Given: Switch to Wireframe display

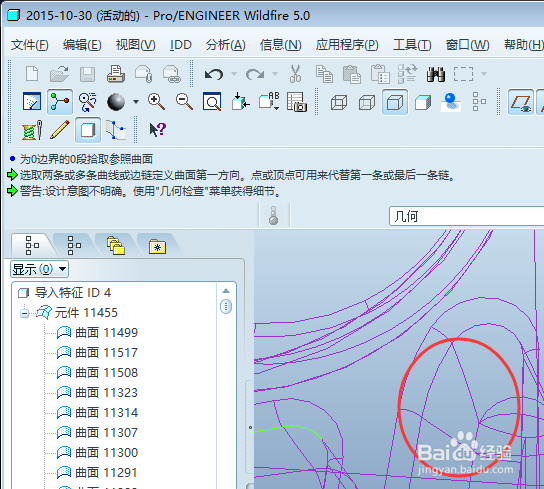Looking at the screenshot, I should point(339,102).
